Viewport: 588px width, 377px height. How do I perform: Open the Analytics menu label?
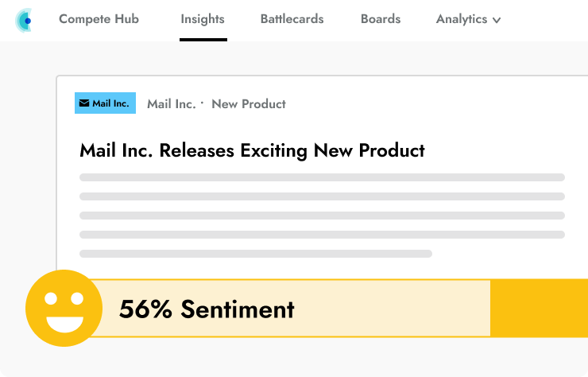[x=462, y=19]
